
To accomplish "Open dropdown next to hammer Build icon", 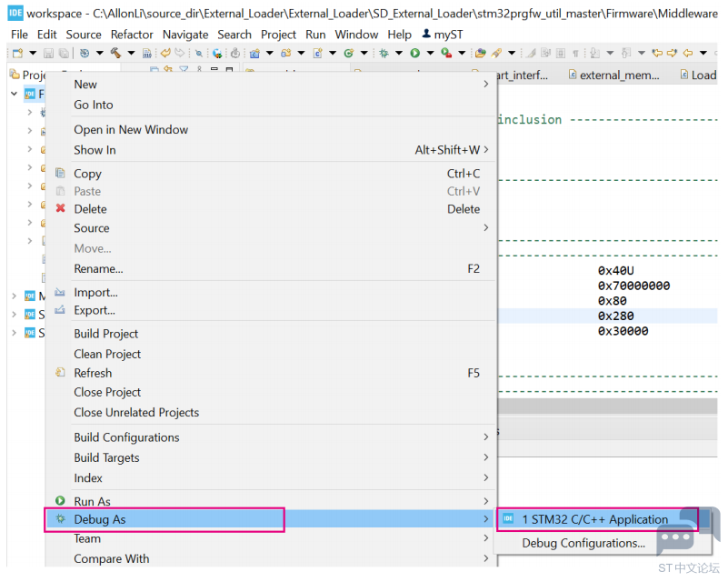I will click(132, 53).
